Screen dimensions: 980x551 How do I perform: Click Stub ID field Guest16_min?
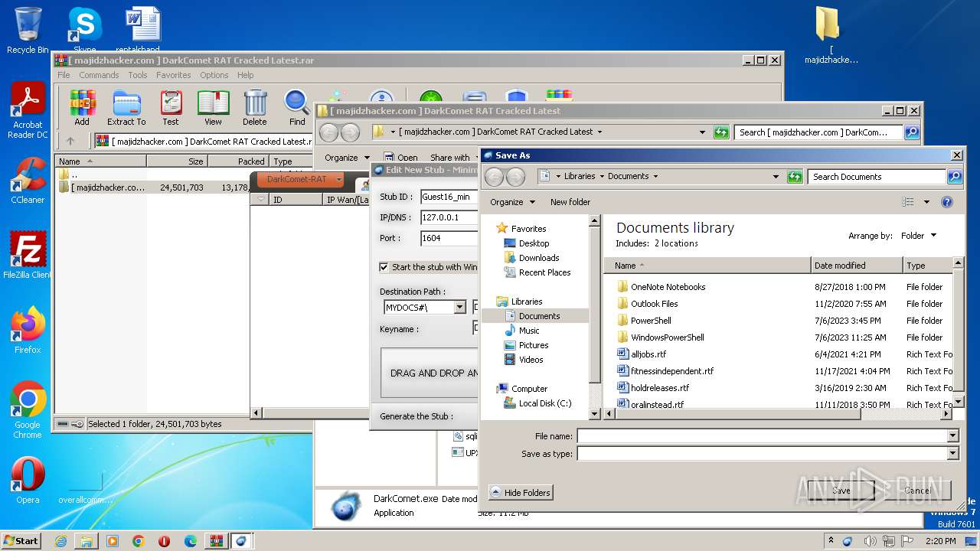click(450, 197)
